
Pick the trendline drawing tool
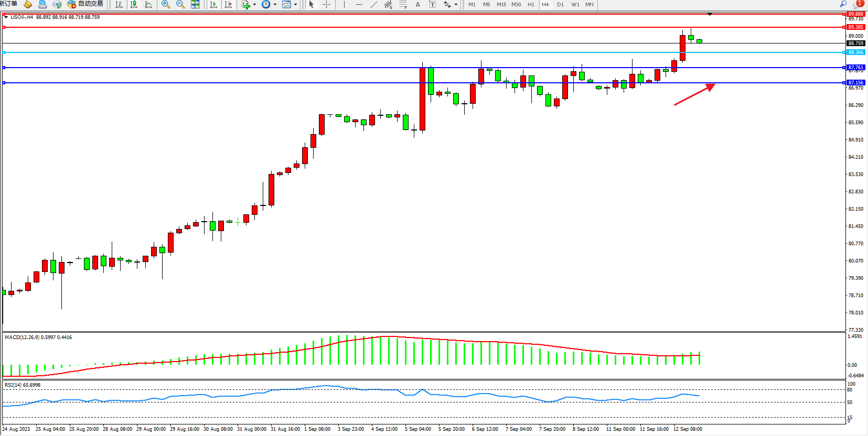[x=373, y=5]
